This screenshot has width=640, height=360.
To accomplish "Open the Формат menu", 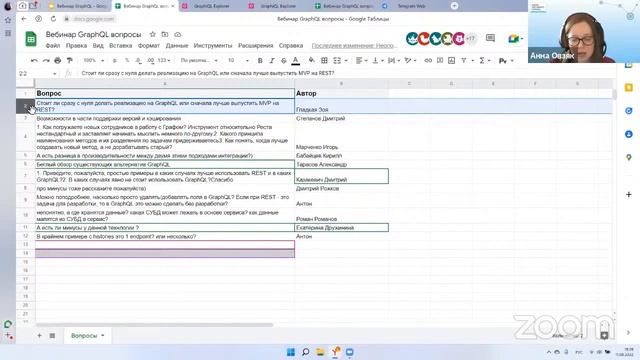I will 149,46.
